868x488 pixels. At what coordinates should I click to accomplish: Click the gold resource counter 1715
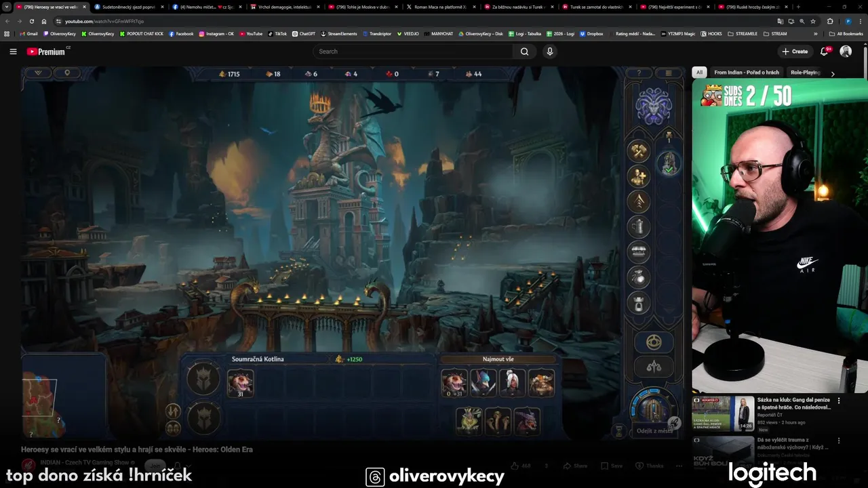coord(229,74)
